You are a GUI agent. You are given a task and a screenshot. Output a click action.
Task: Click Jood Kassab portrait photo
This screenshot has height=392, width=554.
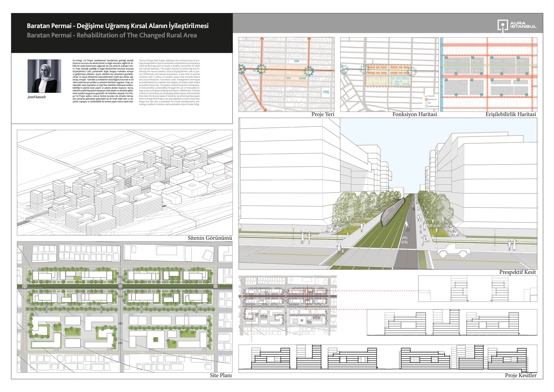44,76
